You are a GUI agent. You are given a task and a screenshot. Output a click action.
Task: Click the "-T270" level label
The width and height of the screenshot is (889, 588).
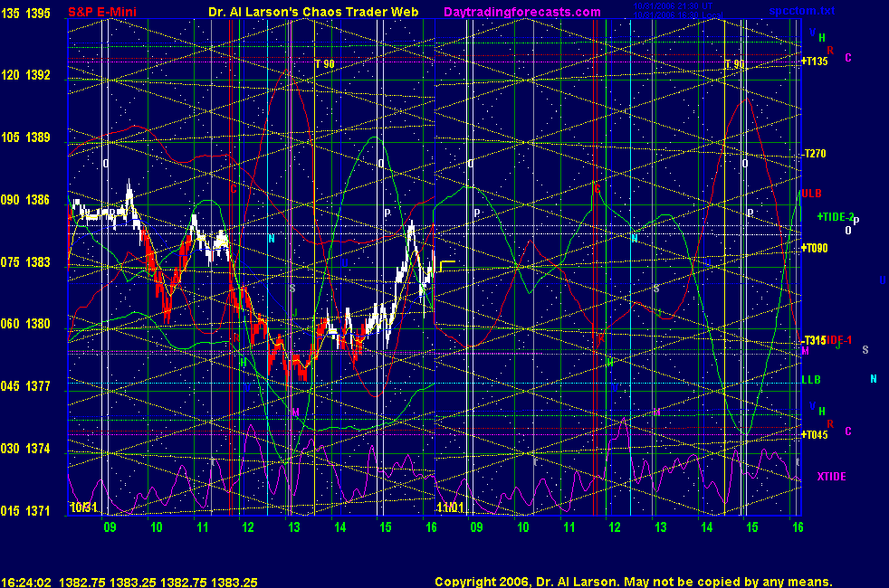click(814, 154)
